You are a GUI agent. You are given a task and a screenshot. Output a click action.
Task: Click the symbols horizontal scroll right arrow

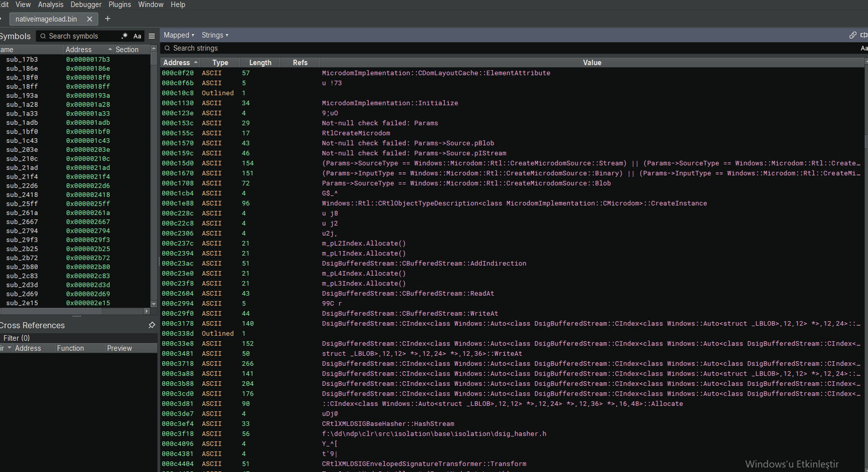tap(146, 311)
